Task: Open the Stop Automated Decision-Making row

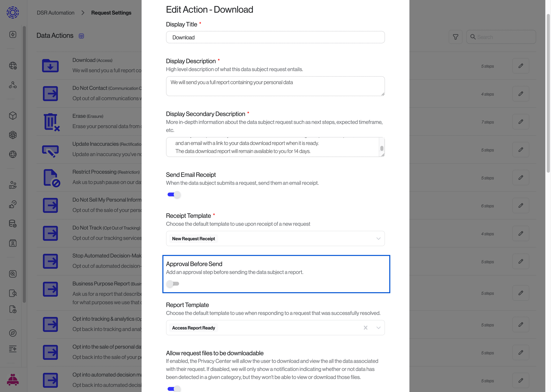Action: pos(89,261)
